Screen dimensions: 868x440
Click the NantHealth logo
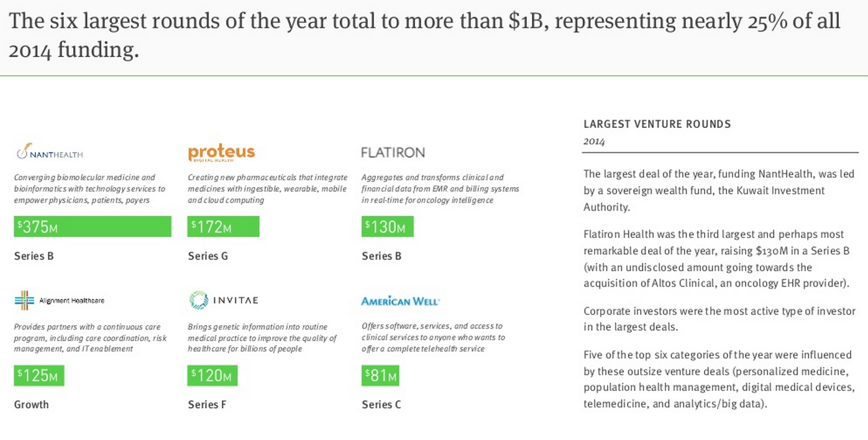[x=50, y=152]
